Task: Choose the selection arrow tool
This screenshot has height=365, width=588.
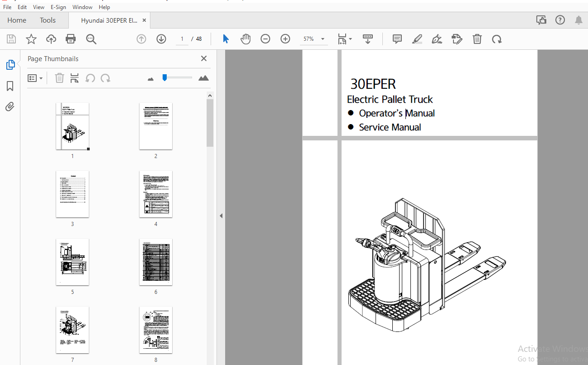Action: [x=226, y=39]
